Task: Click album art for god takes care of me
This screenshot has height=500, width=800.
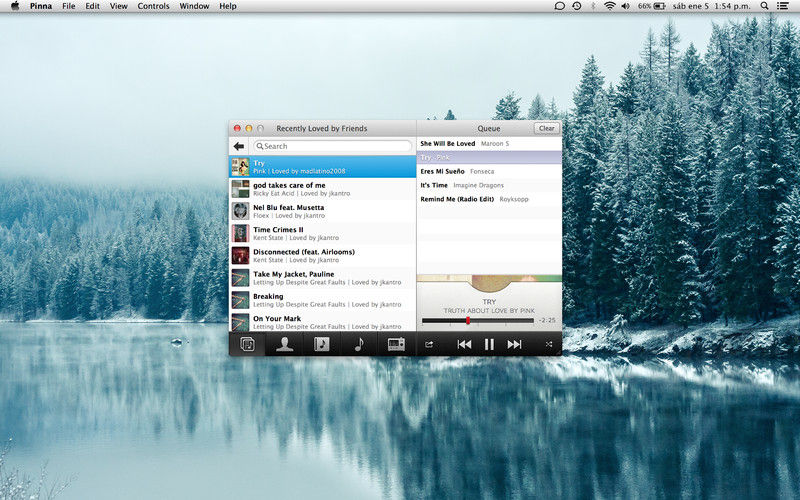Action: click(x=240, y=189)
